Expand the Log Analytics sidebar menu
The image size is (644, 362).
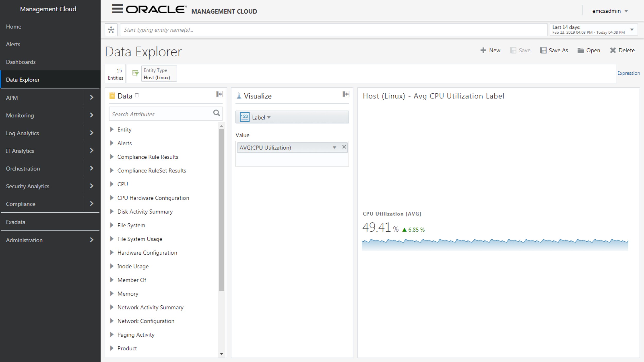[91, 133]
